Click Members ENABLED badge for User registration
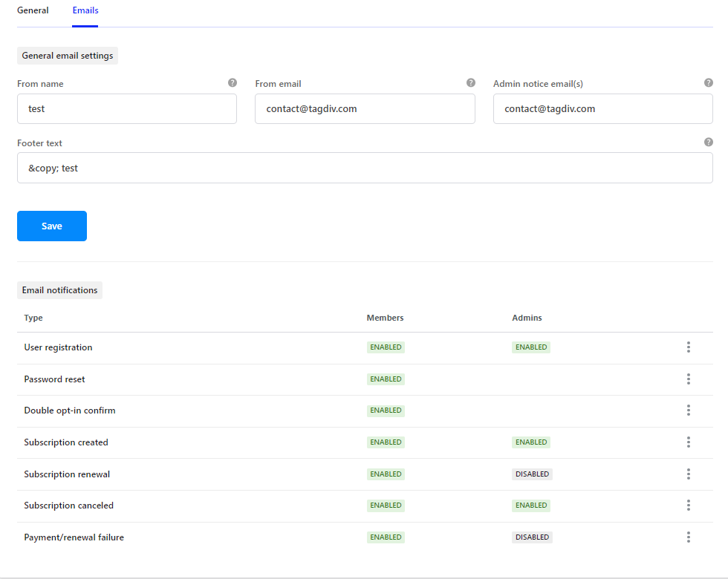This screenshot has width=728, height=579. coord(386,347)
